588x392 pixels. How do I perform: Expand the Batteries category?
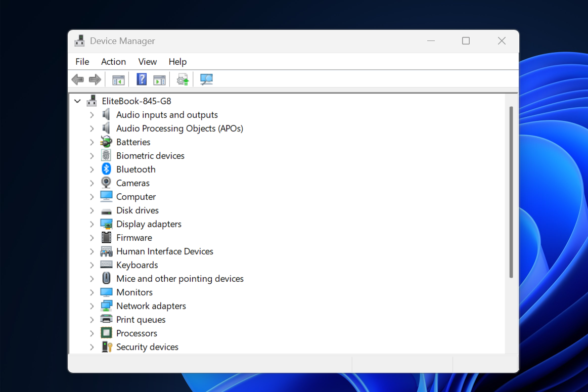[x=92, y=142]
